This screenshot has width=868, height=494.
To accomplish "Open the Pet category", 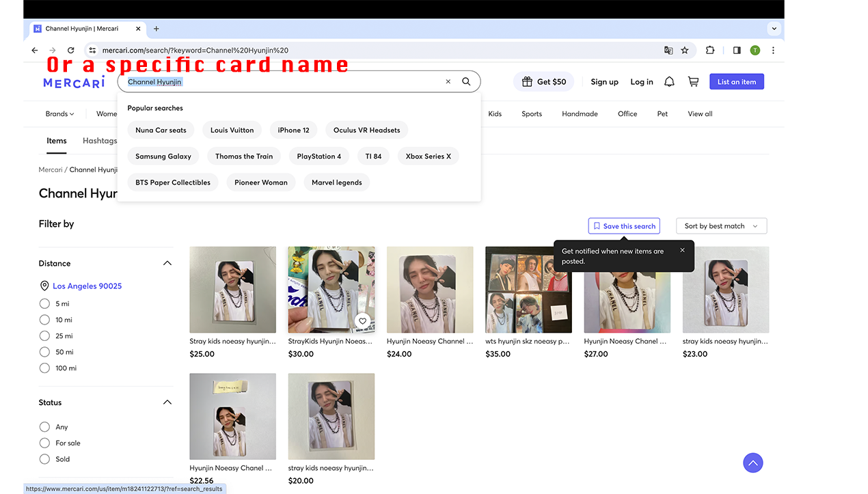I will (662, 113).
